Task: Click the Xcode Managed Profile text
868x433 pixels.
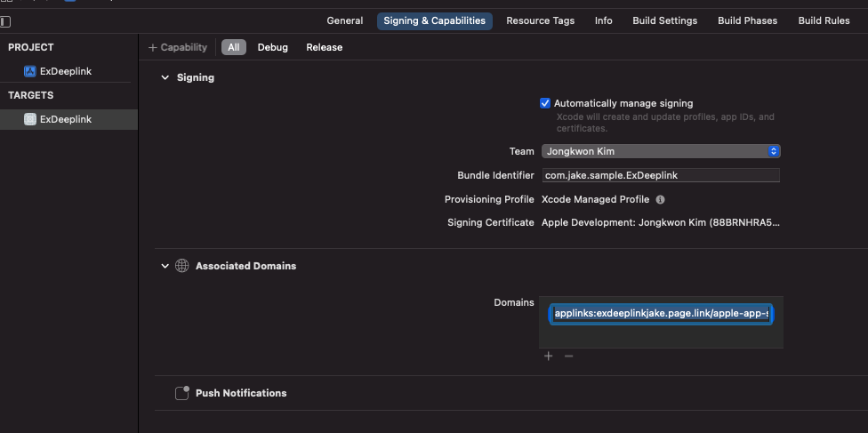Action: point(595,199)
